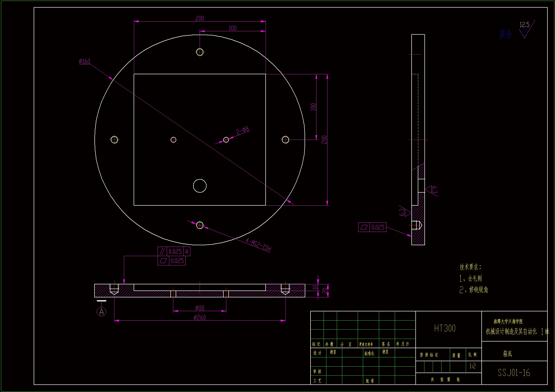Image resolution: width=555 pixels, height=392 pixels.
Task: Click the ø160 diameter dimension label
Action: (x=84, y=61)
